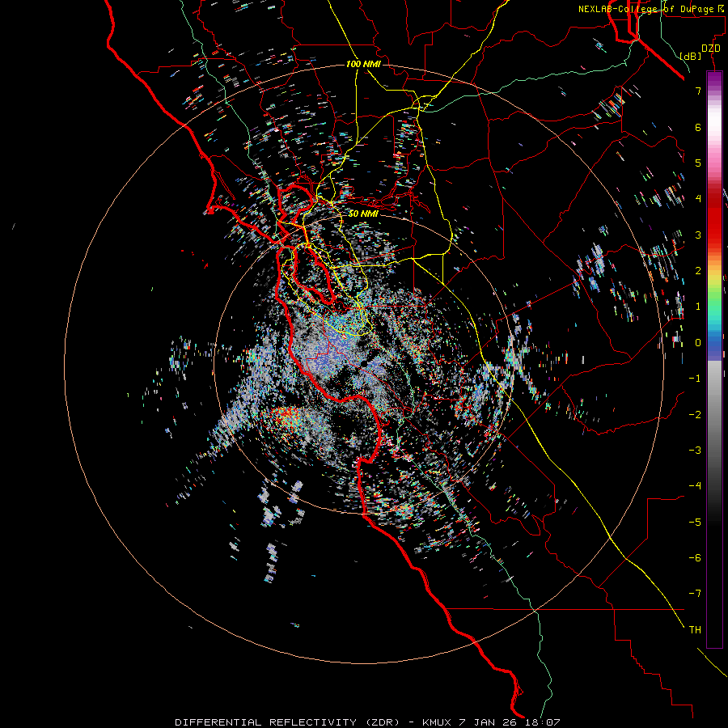Select the -6 value on the scale
728x728 pixels.
click(x=695, y=557)
